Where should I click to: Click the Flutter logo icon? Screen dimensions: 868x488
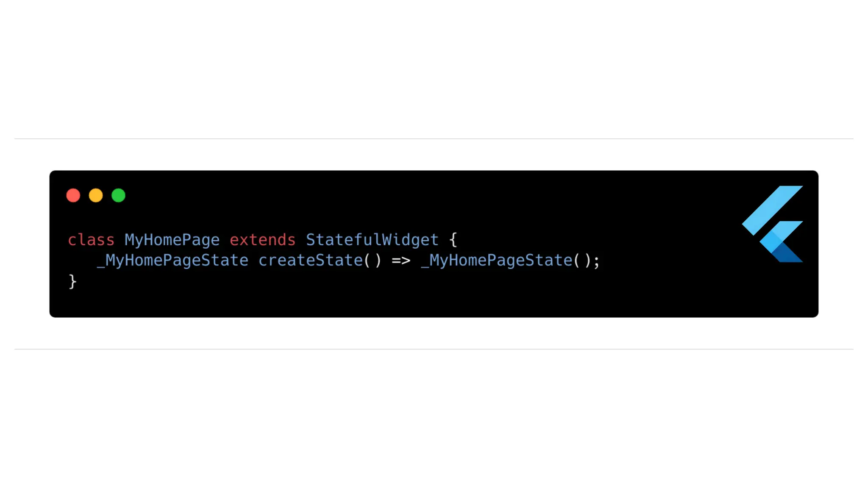[x=772, y=224]
